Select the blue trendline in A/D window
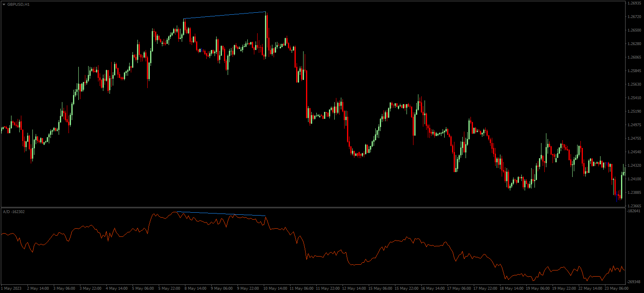644x293 pixels. click(222, 214)
